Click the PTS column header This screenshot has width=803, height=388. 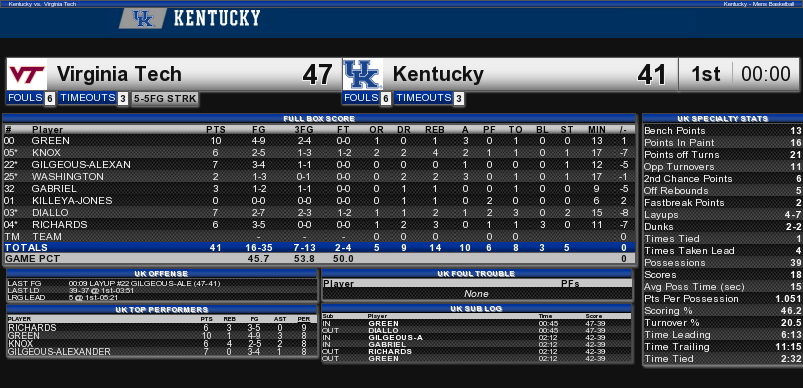216,130
